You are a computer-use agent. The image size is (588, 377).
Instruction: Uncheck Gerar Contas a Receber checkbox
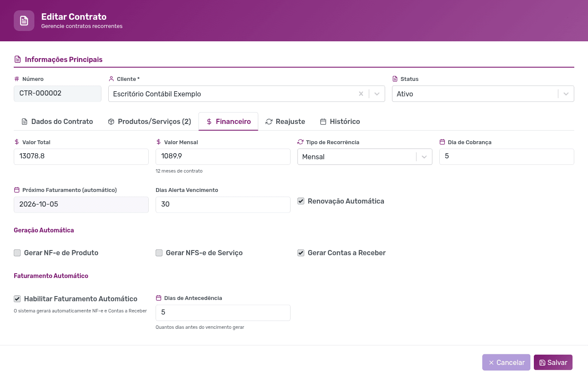pyautogui.click(x=301, y=253)
